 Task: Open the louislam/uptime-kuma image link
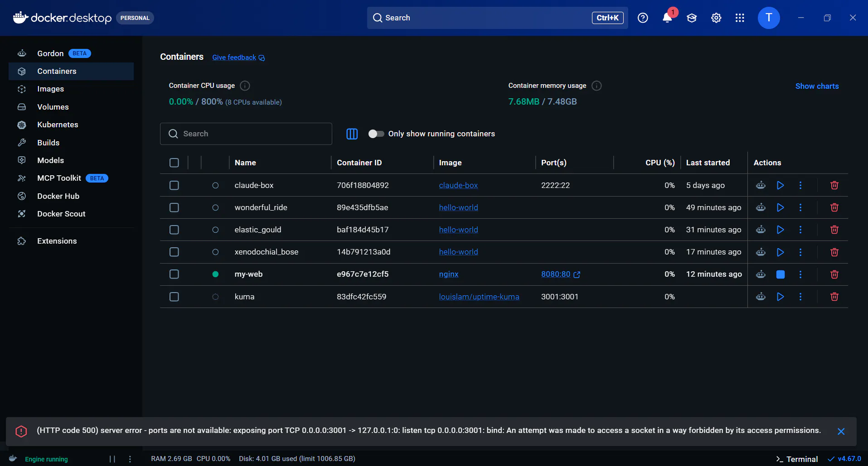(479, 297)
